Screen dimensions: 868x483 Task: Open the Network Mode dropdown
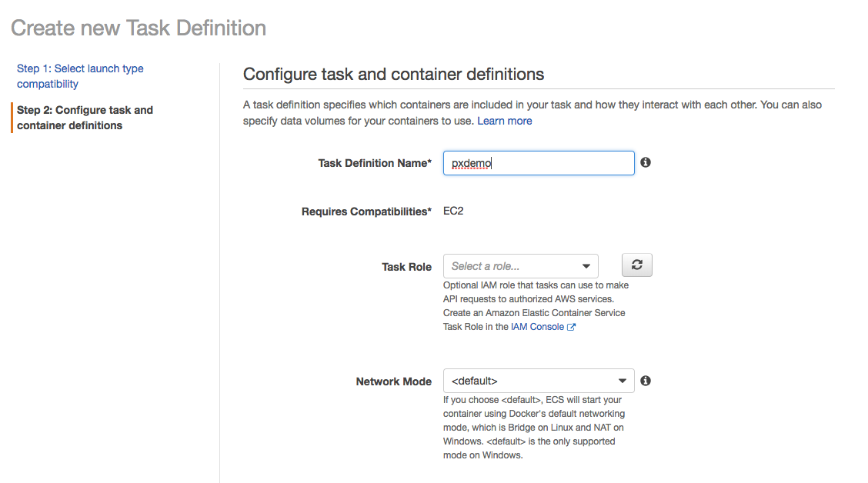click(x=539, y=380)
